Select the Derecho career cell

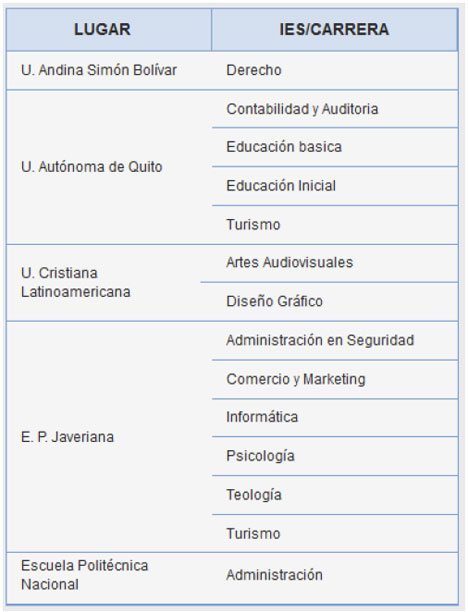tap(335, 70)
